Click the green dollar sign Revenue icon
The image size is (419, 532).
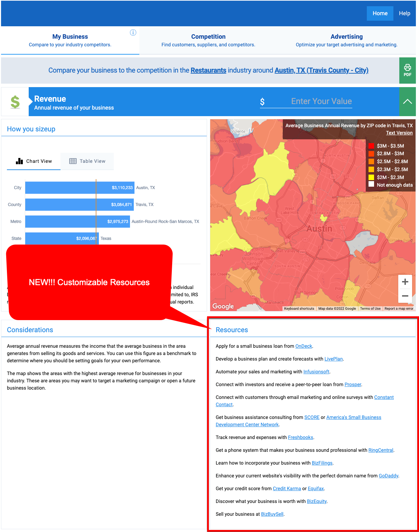pyautogui.click(x=15, y=102)
